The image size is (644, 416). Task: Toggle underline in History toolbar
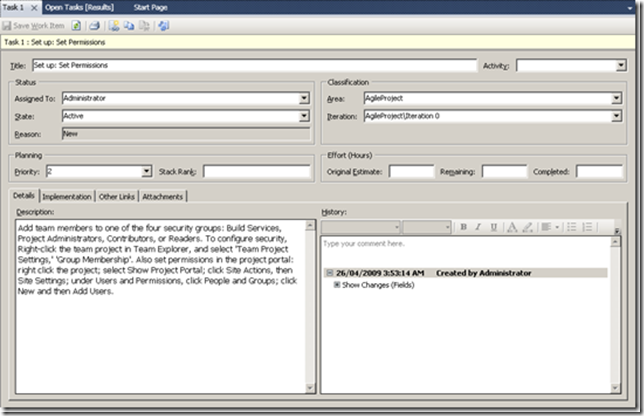point(494,227)
